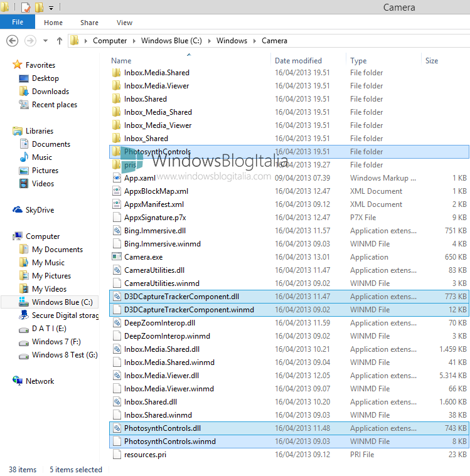This screenshot has height=476, width=470.
Task: Click Windows Blue (C:) breadcrumb segment
Action: (x=171, y=41)
